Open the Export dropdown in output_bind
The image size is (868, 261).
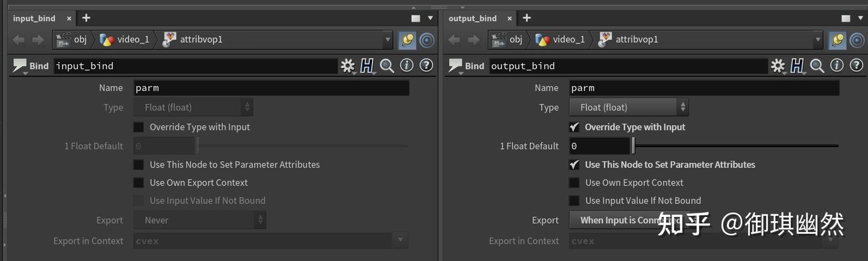(x=621, y=220)
